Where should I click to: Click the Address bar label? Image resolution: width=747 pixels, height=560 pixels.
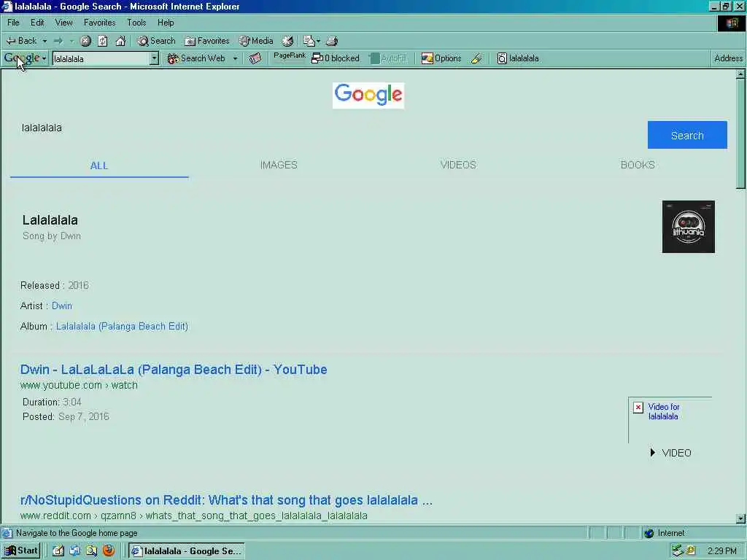coord(728,58)
